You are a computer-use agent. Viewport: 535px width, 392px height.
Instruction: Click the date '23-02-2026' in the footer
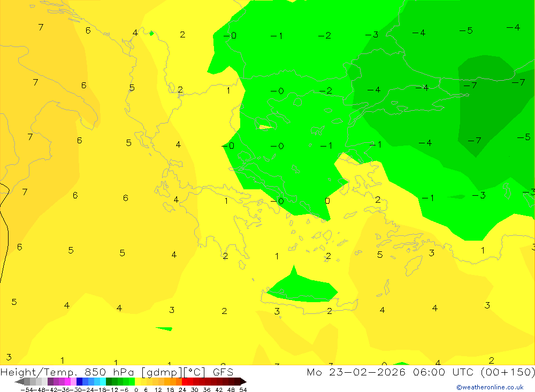pos(367,372)
